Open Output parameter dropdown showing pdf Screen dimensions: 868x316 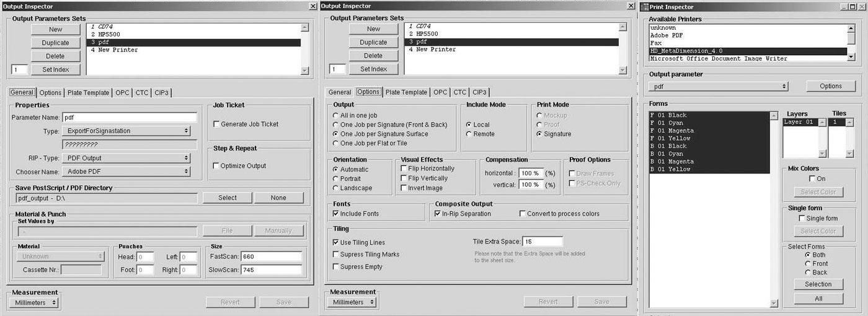(719, 86)
